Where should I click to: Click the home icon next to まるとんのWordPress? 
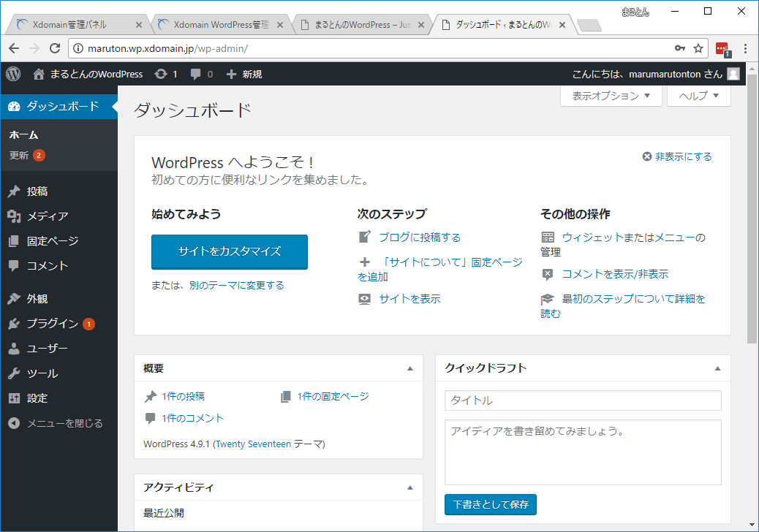click(39, 74)
